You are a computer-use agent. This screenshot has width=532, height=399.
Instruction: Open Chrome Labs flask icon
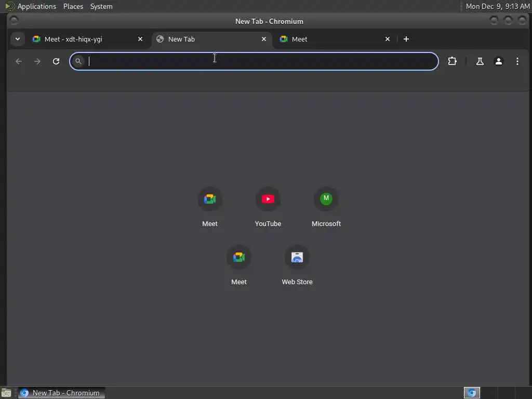click(480, 61)
